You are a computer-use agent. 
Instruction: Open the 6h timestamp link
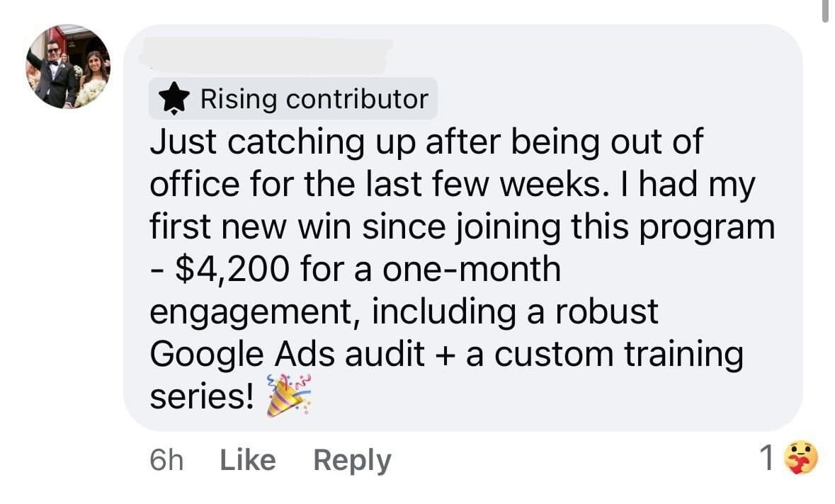[x=166, y=460]
